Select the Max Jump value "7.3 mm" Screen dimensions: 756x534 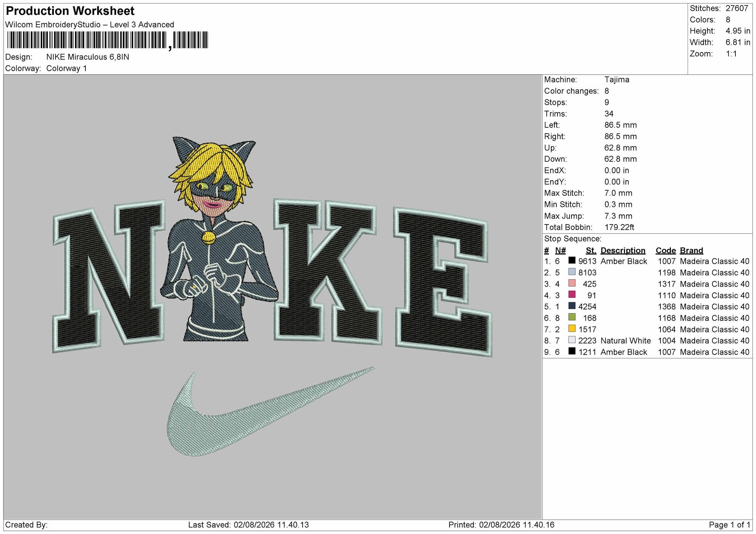618,216
